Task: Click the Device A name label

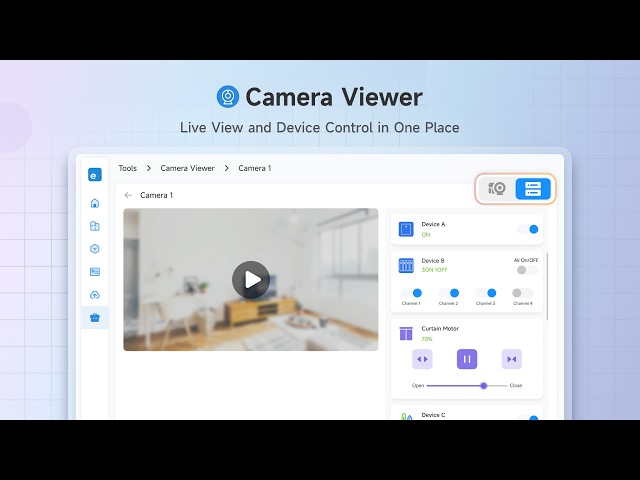Action: click(x=433, y=224)
